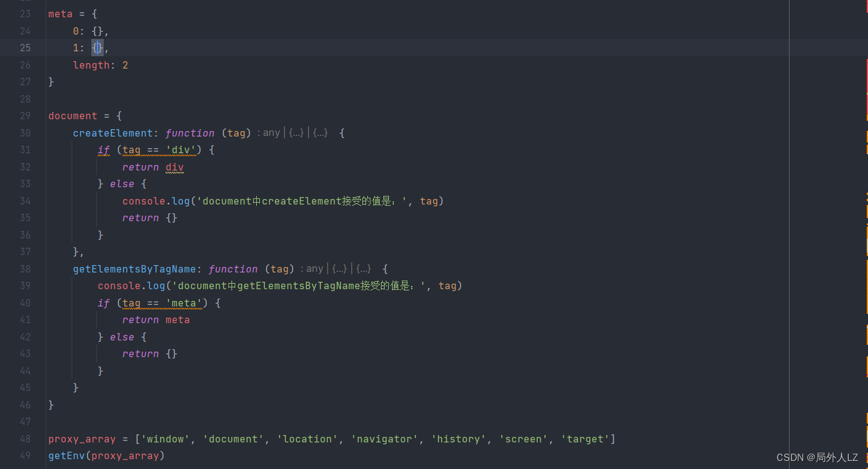The height and width of the screenshot is (469, 868).
Task: Click the first '{...}' inlay hint on line 38
Action: coord(340,269)
